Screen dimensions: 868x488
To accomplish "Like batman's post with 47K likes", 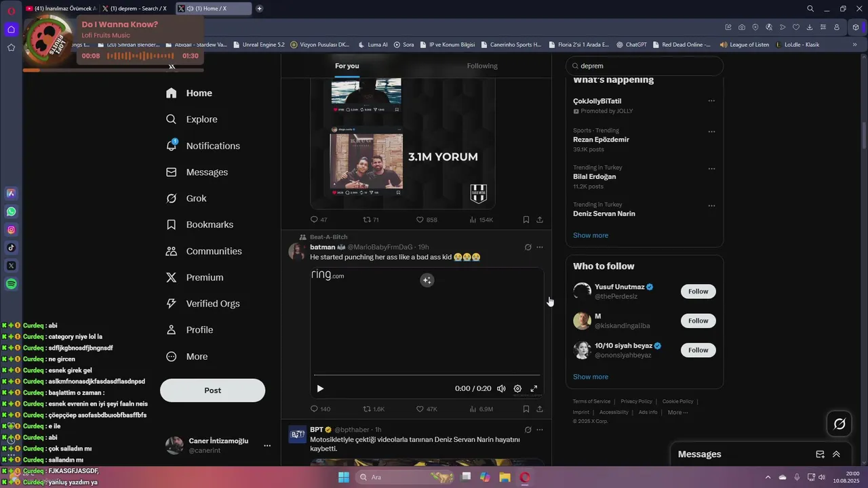I will point(427,409).
